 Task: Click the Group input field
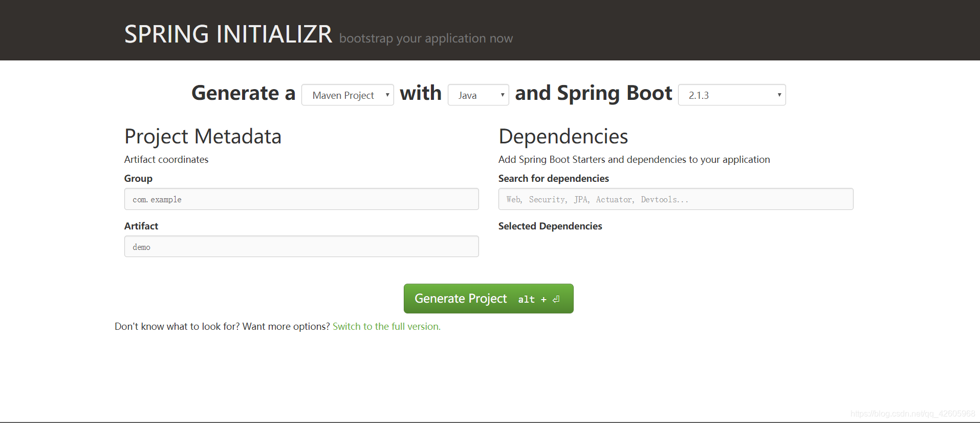(301, 199)
